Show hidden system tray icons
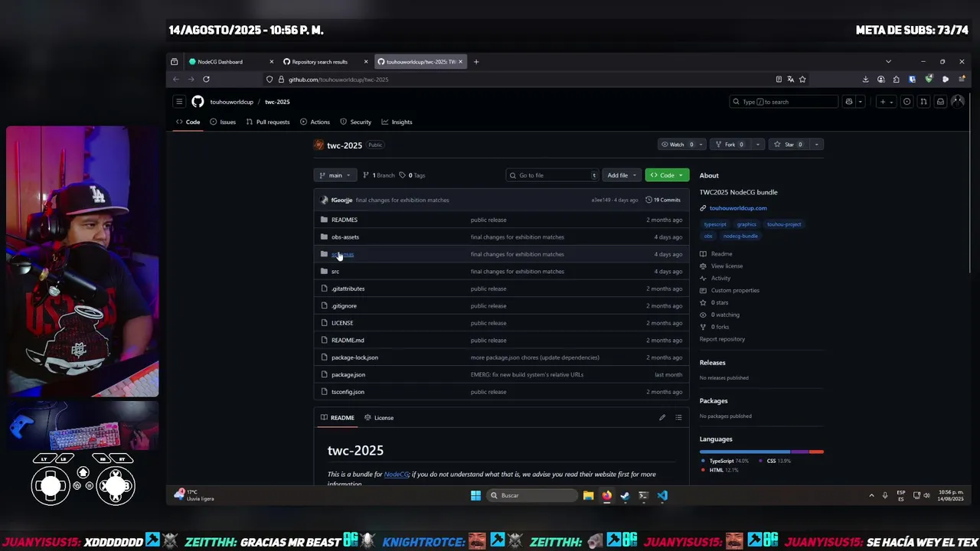Image resolution: width=980 pixels, height=551 pixels. click(x=871, y=496)
